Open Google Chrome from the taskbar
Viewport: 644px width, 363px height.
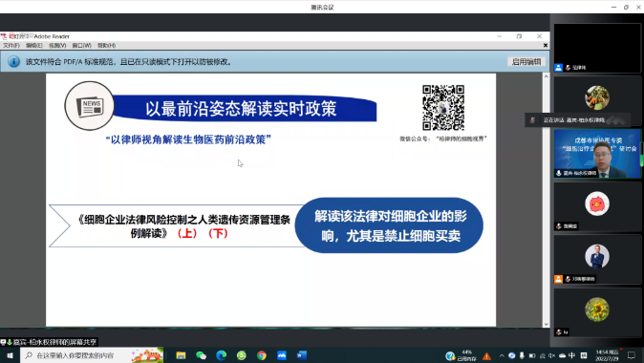262,355
